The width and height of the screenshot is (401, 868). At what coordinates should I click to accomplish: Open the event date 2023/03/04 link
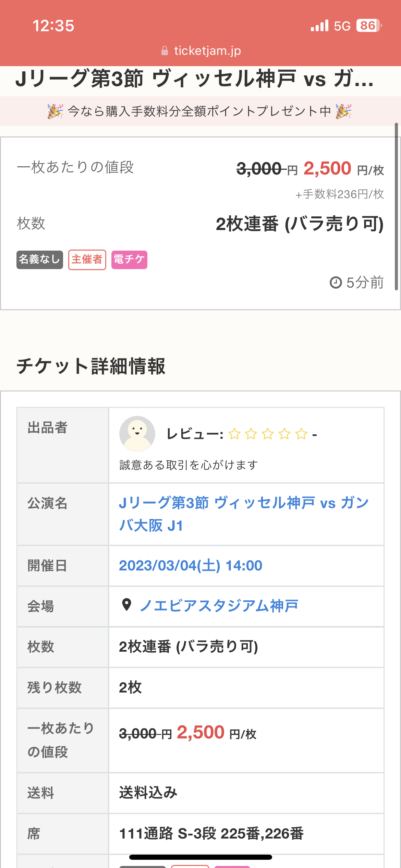click(x=191, y=565)
